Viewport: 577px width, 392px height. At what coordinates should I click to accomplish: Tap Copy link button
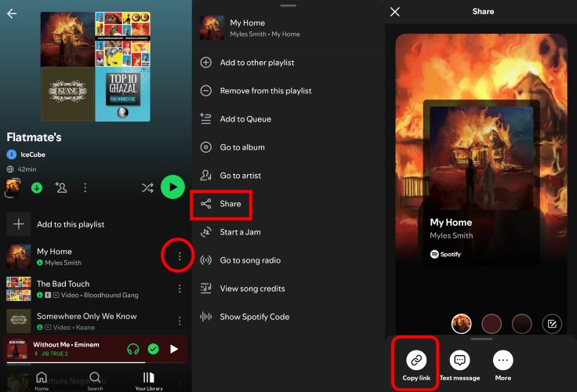tap(416, 364)
